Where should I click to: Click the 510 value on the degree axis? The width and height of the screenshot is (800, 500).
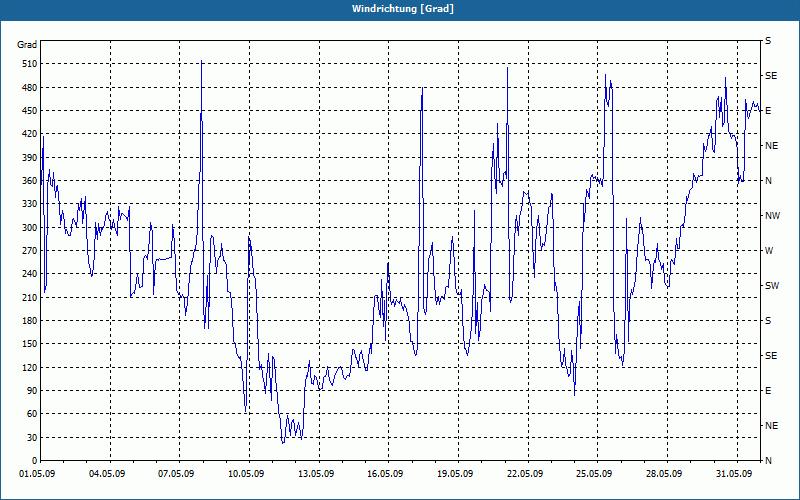(29, 64)
